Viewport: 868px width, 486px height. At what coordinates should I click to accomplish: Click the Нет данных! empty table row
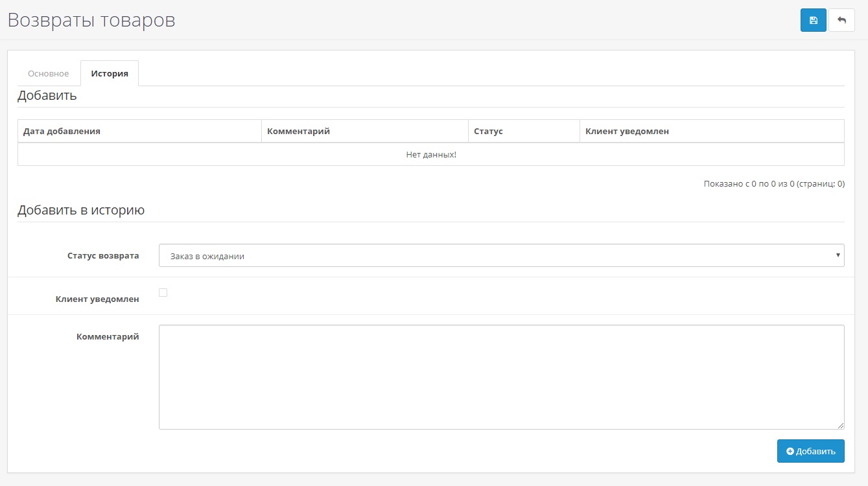click(x=431, y=155)
